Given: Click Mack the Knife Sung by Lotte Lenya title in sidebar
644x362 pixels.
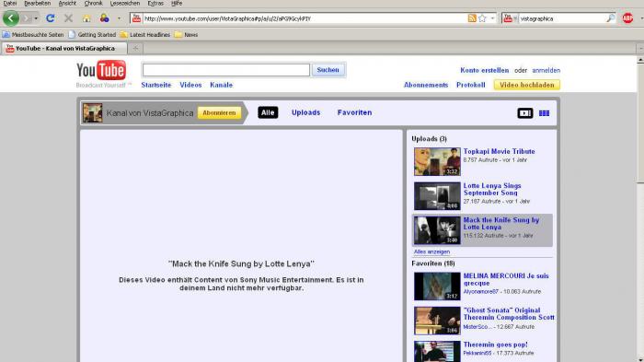Looking at the screenshot, I should tap(501, 223).
